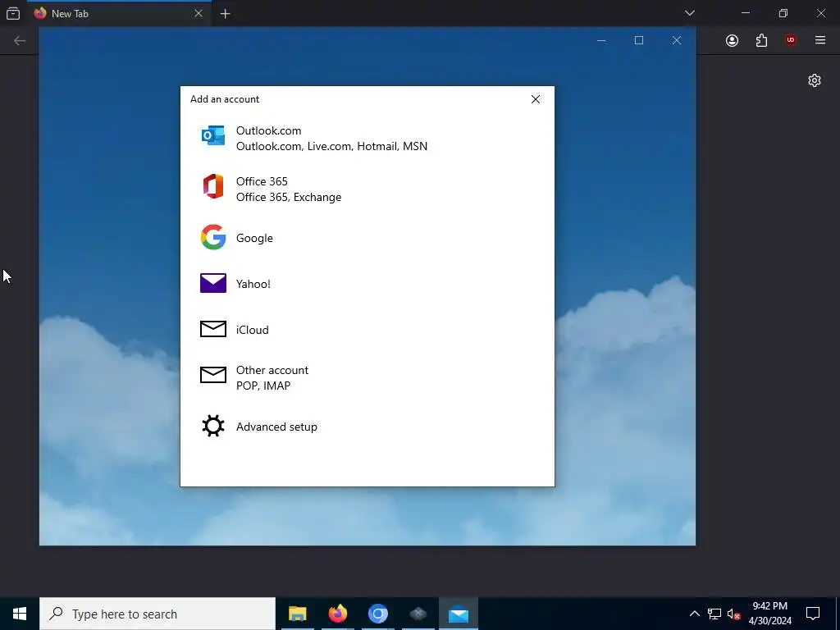Expand the list all tabs chevron
This screenshot has height=630, width=840.
pos(690,13)
